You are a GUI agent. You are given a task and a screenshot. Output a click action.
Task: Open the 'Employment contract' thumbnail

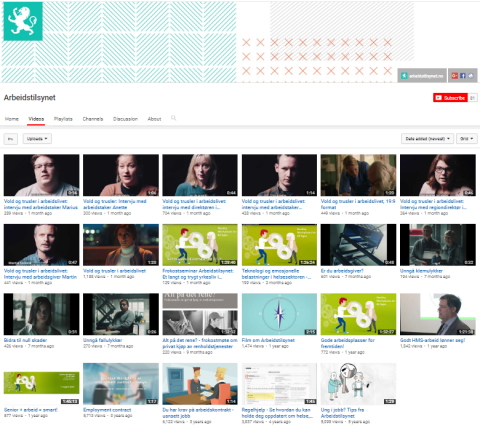pos(121,384)
